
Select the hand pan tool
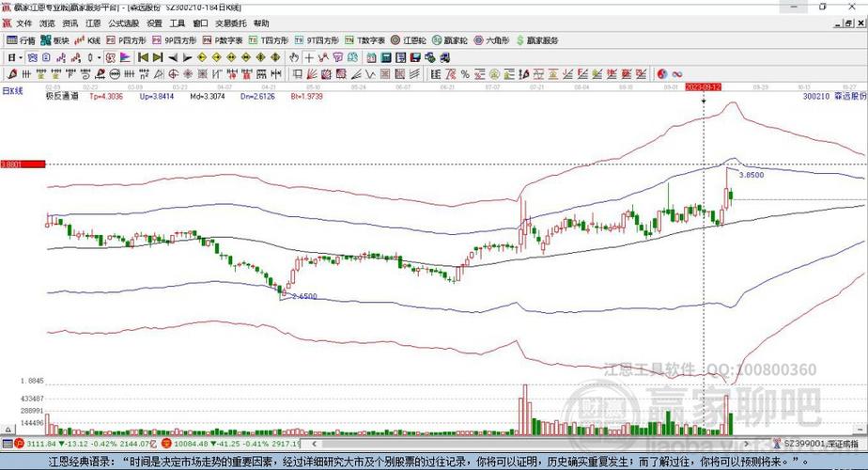(294, 57)
